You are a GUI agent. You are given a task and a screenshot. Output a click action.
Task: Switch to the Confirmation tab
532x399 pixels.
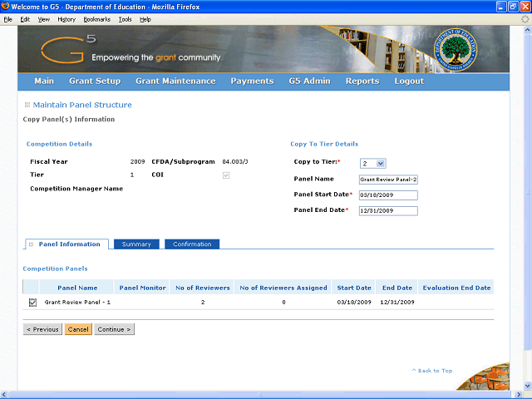click(x=192, y=244)
